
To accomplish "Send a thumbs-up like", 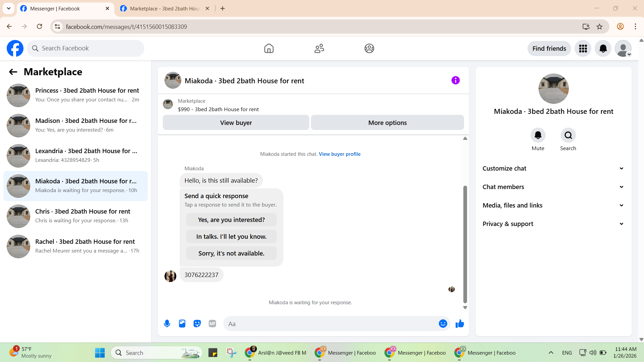I will (460, 324).
